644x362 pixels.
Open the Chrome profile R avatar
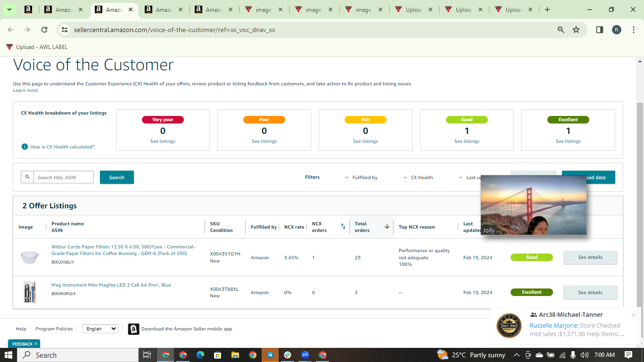[x=617, y=30]
